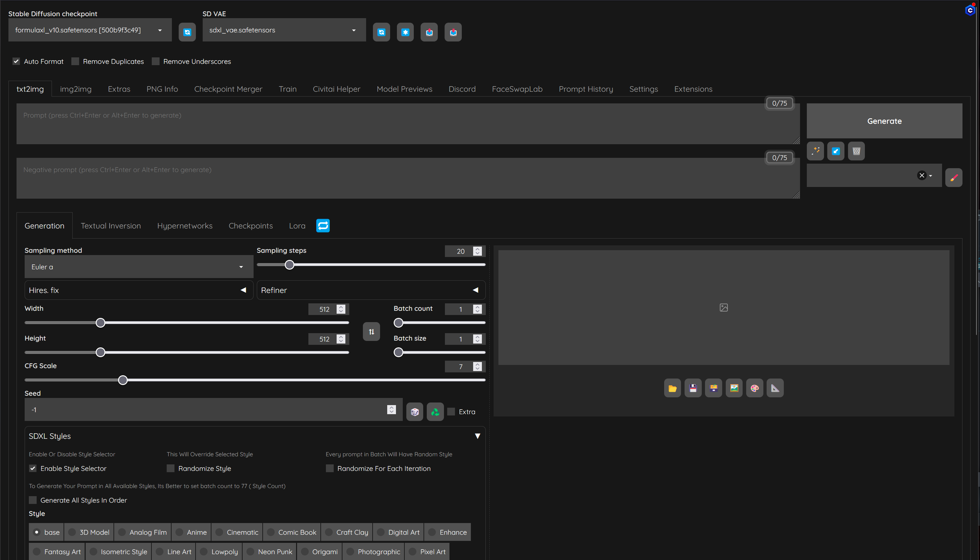Click the floppy disk icon to save image

tap(693, 388)
